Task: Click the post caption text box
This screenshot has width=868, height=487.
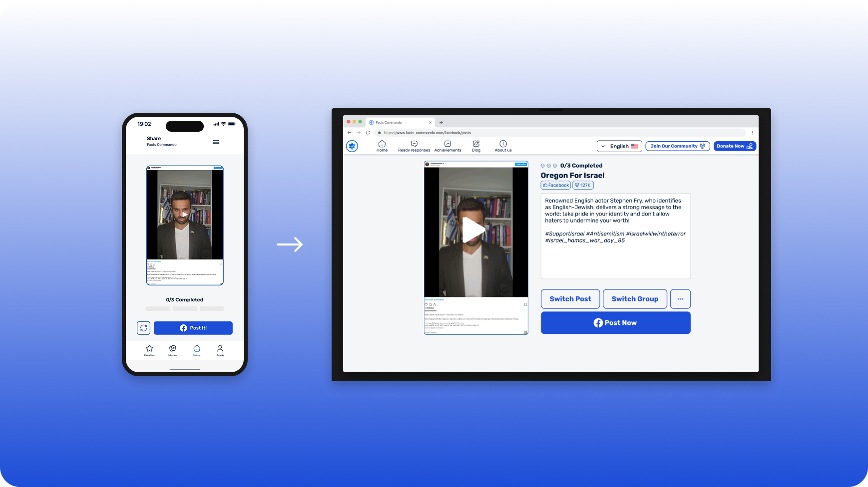Action: tap(616, 236)
